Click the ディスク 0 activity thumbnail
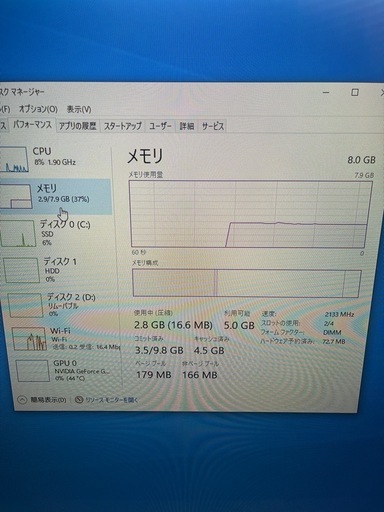This screenshot has height=512, width=384. click(x=18, y=234)
